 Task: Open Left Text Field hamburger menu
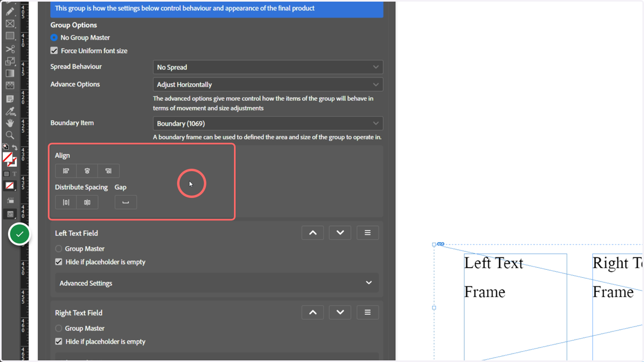tap(368, 233)
